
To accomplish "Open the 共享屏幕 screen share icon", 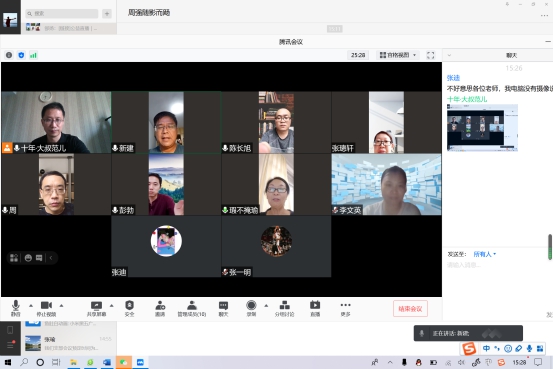I will pos(96,308).
